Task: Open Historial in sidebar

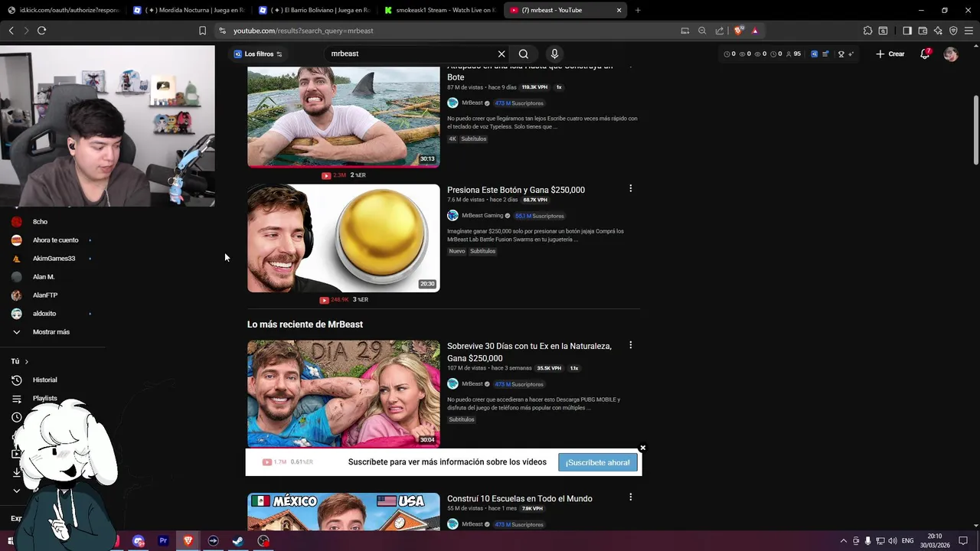Action: (x=44, y=380)
